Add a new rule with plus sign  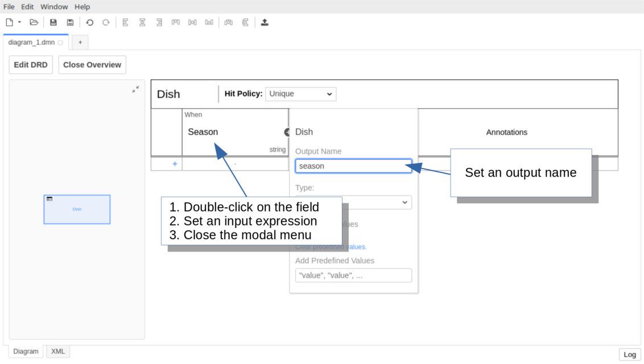tap(175, 164)
